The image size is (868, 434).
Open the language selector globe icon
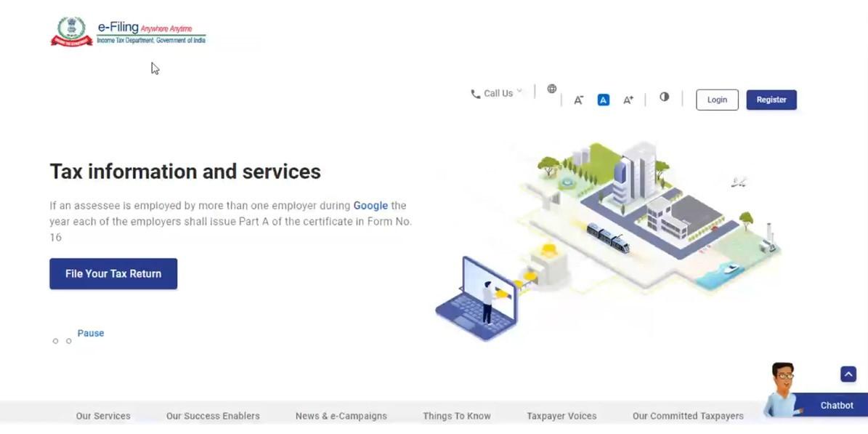coord(551,89)
